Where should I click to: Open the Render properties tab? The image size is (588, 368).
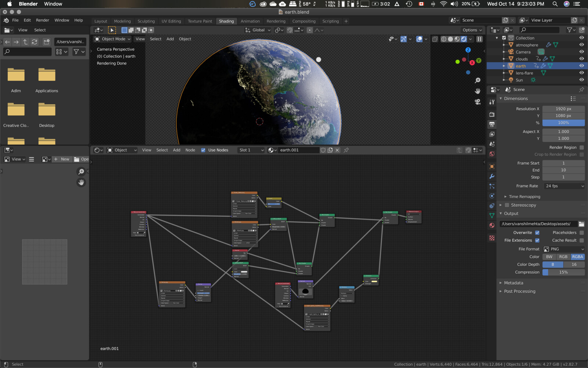click(x=492, y=114)
